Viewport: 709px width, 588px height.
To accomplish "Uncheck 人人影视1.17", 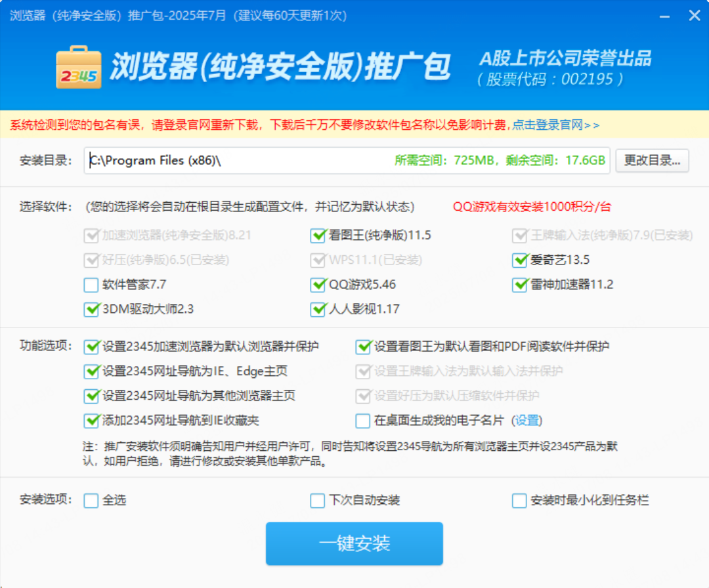I will [318, 309].
